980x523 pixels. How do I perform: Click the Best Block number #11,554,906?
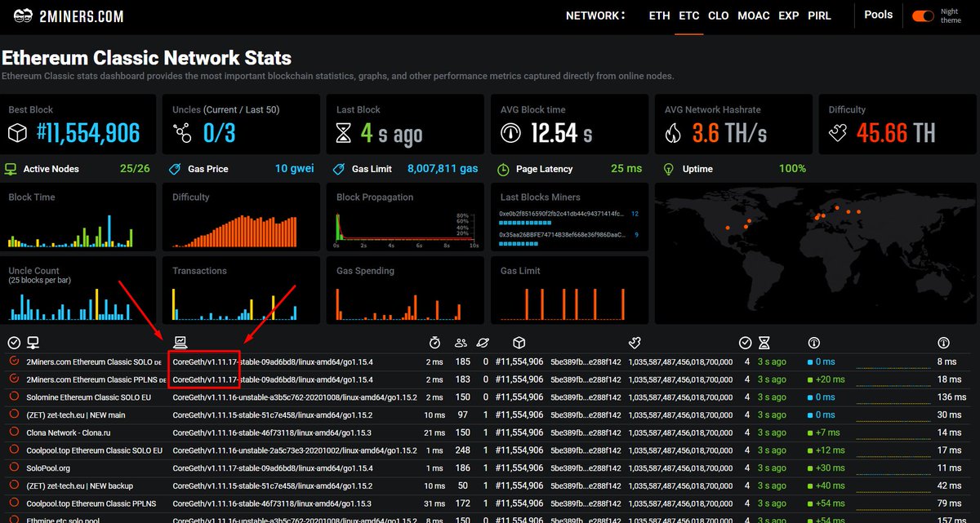[x=88, y=133]
